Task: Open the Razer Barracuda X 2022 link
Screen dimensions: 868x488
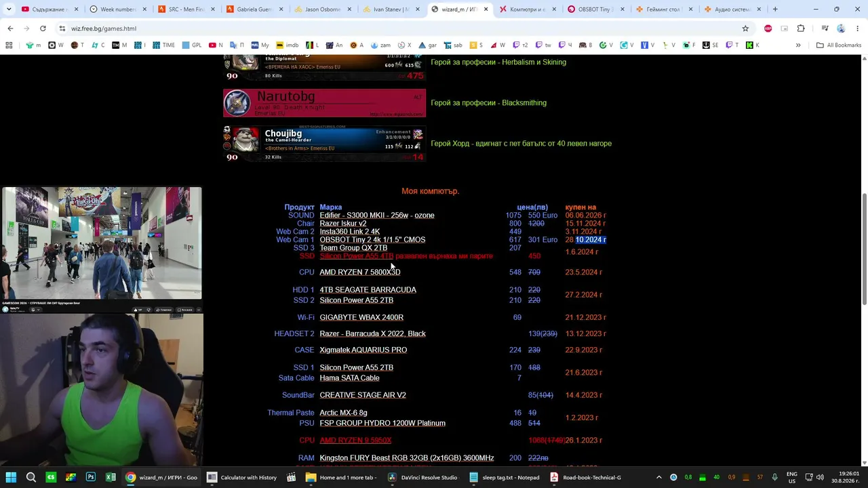Action: click(x=373, y=333)
